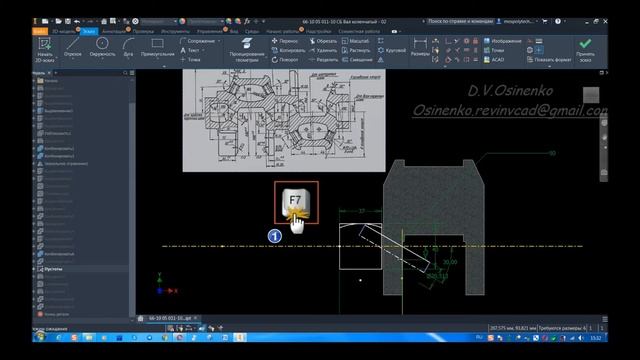This screenshot has width=640, height=360.
Task: Select the Окружность circle tool
Action: (102, 47)
